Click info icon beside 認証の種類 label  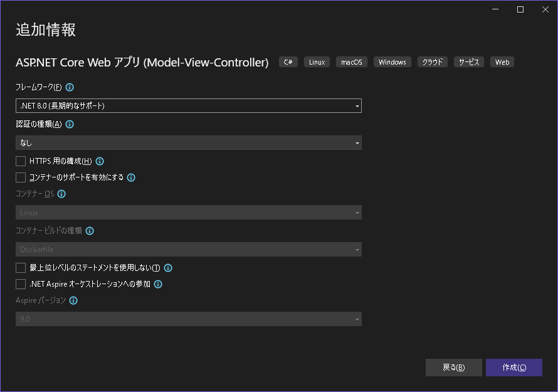pyautogui.click(x=70, y=124)
